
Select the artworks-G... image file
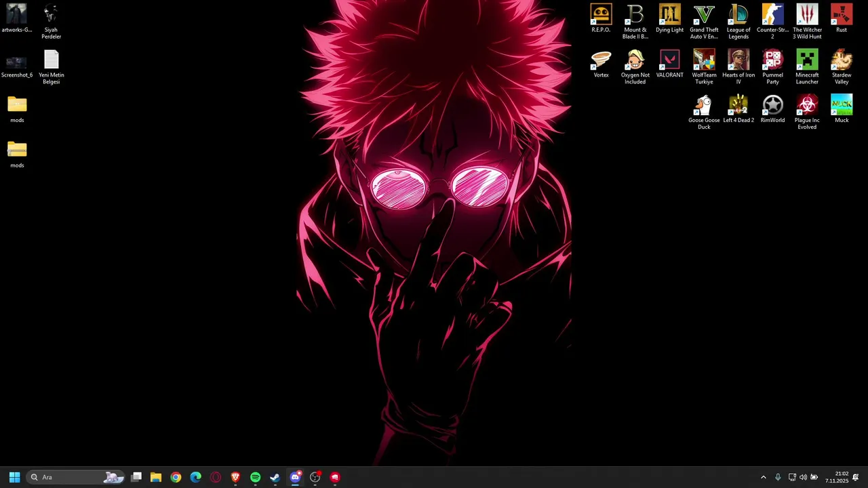coord(17,19)
